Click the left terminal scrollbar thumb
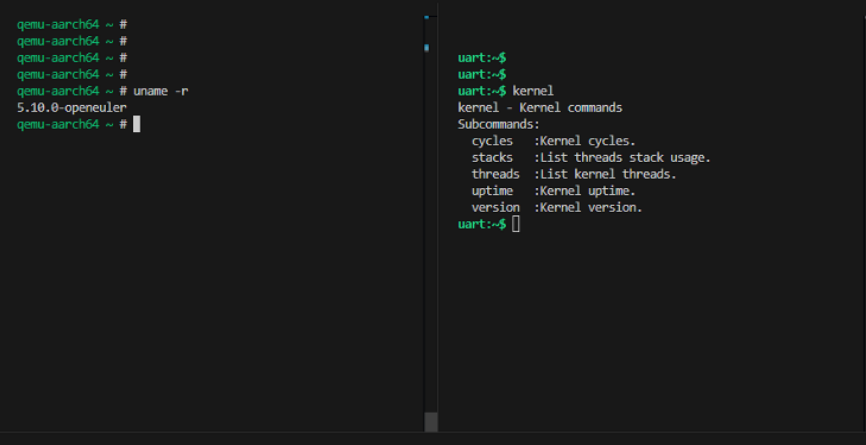The height and width of the screenshot is (445, 866). 431,422
